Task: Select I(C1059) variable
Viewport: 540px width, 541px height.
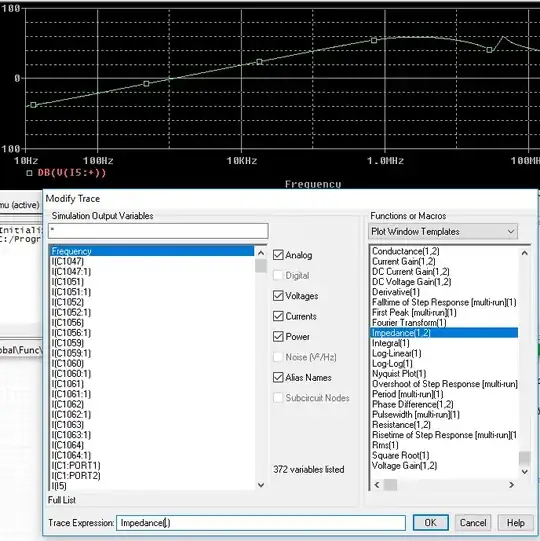Action: click(x=68, y=343)
